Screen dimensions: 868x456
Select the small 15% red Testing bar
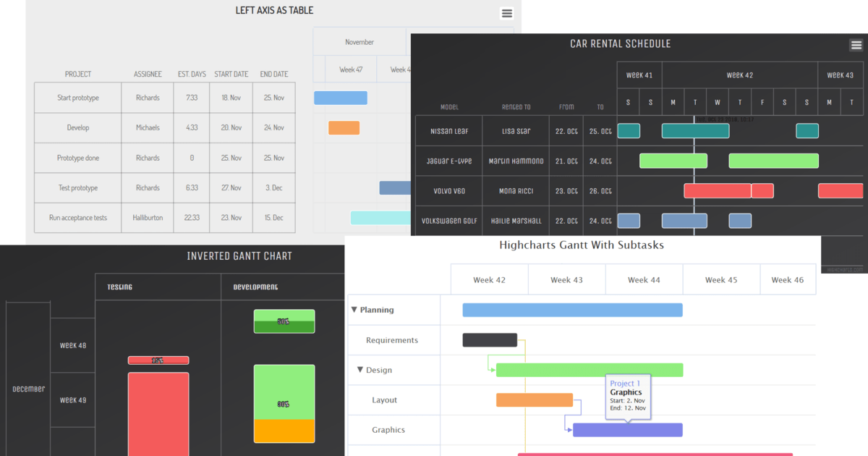point(158,360)
